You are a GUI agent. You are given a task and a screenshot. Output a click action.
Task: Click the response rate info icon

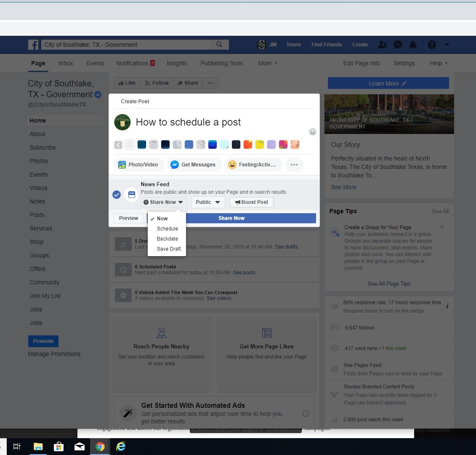click(x=447, y=306)
